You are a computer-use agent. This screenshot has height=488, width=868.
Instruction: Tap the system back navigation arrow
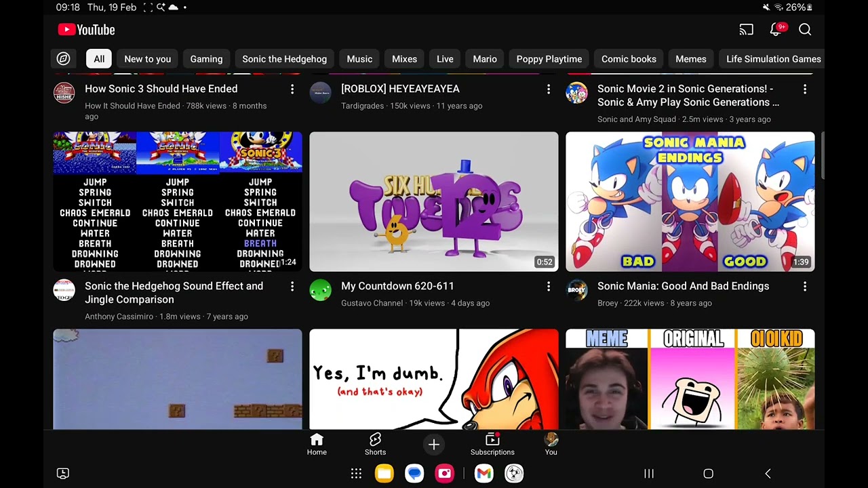tap(768, 474)
